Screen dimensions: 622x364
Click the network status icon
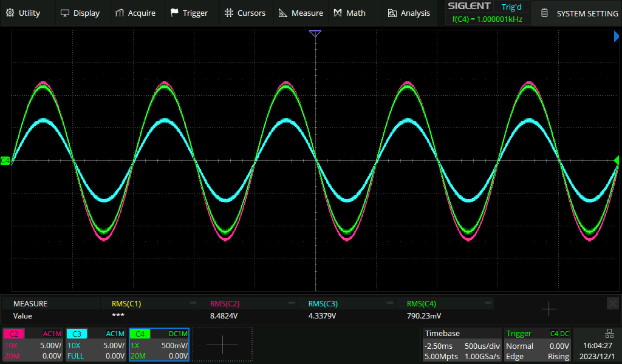[609, 334]
